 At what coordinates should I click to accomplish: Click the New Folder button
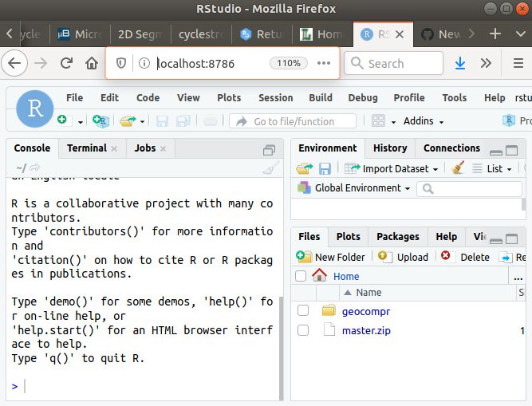click(330, 257)
